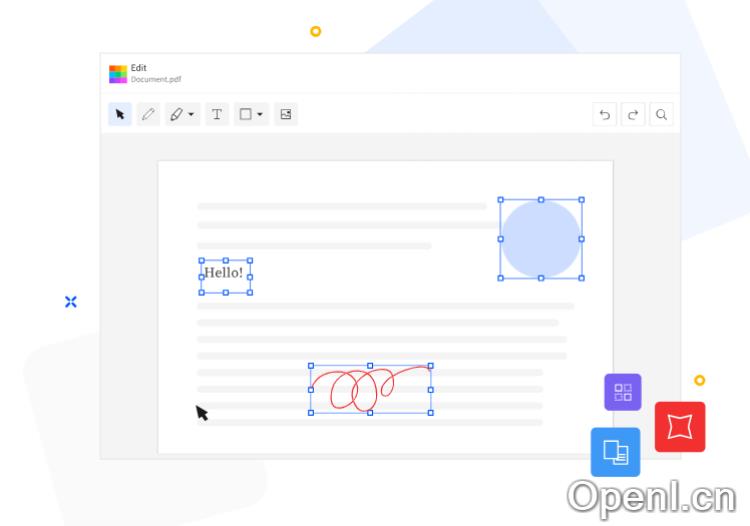Open the search magnifier
Image resolution: width=750 pixels, height=526 pixels.
click(x=661, y=115)
